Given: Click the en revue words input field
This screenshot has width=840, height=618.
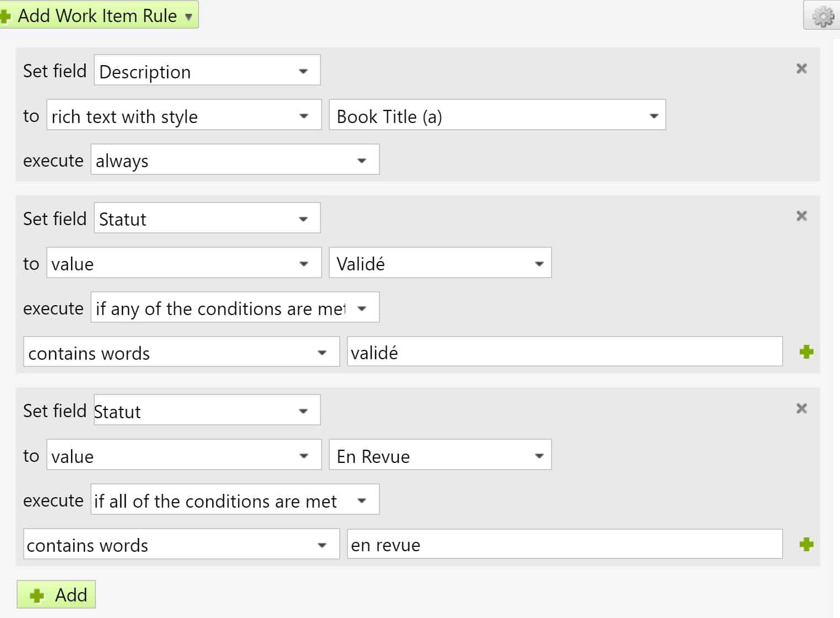Looking at the screenshot, I should pyautogui.click(x=564, y=545).
